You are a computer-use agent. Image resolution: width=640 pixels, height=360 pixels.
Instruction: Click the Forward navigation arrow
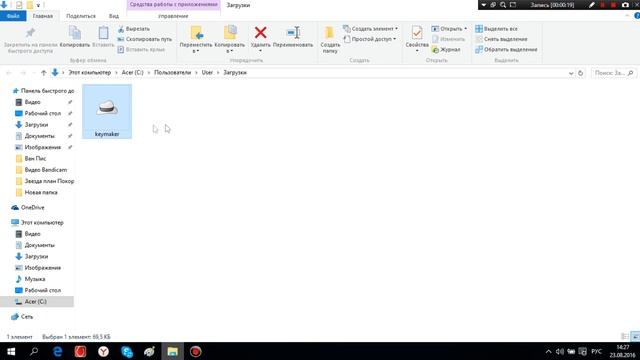click(x=23, y=73)
